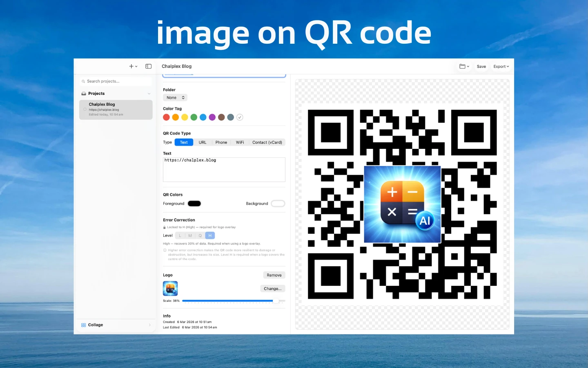
Task: Click the Projects tray icon in sidebar
Action: coord(84,93)
